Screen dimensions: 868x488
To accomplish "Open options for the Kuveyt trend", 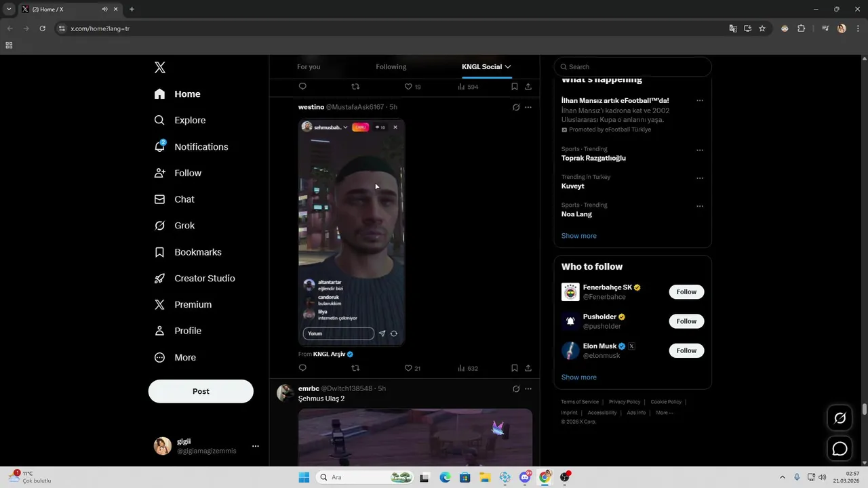I will 700,178.
